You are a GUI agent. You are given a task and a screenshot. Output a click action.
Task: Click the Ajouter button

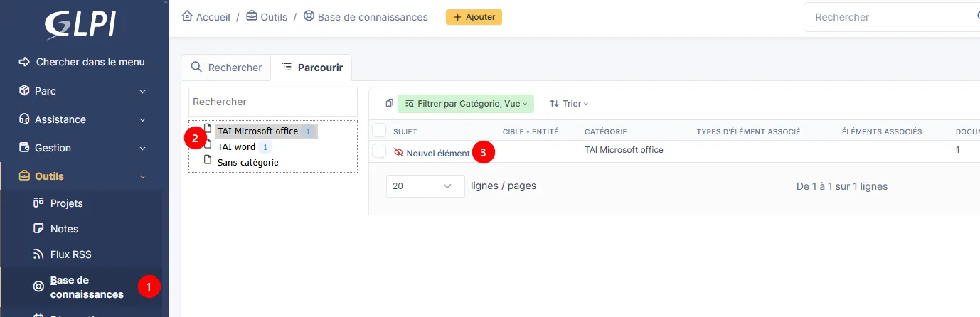coord(474,17)
